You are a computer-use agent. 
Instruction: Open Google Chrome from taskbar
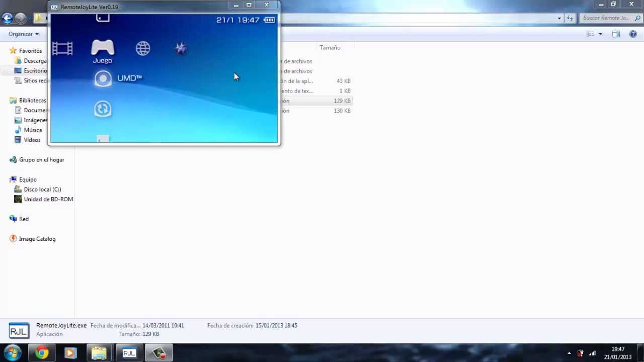pos(42,353)
